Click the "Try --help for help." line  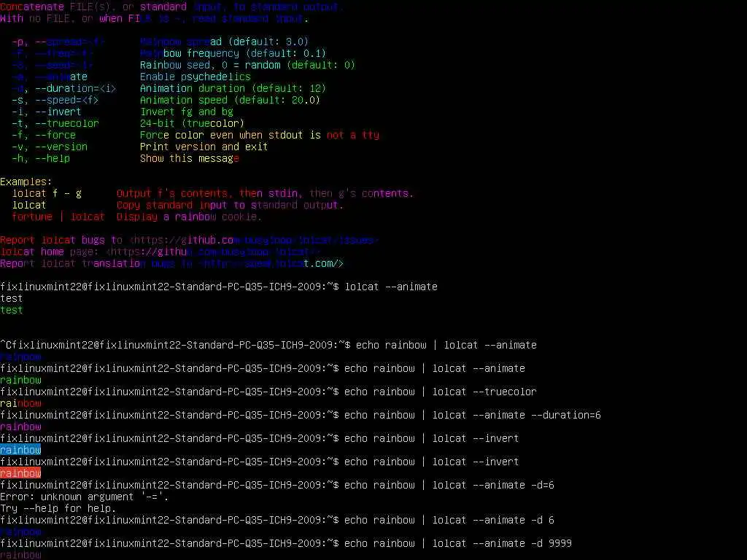coord(58,508)
